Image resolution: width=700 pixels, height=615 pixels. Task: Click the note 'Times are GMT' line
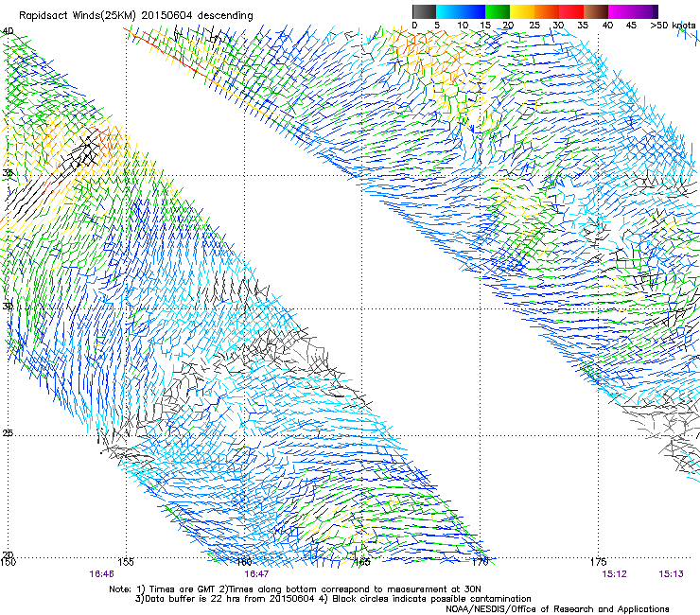295,589
